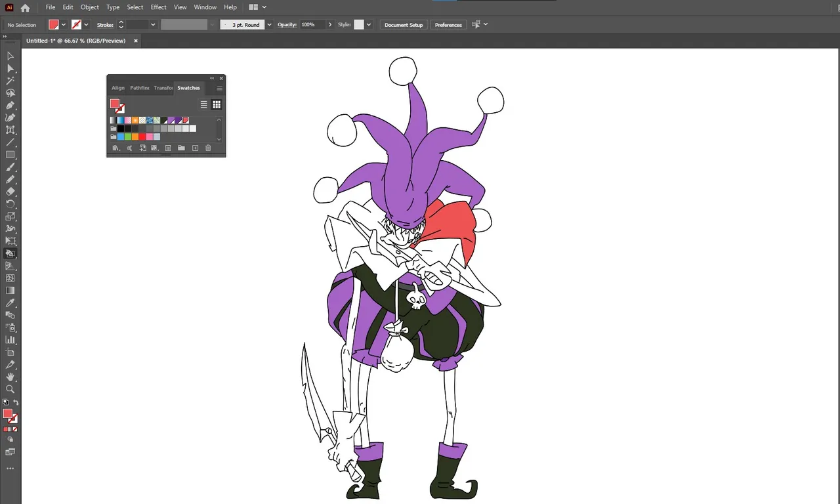Open the Select menu

pyautogui.click(x=135, y=7)
